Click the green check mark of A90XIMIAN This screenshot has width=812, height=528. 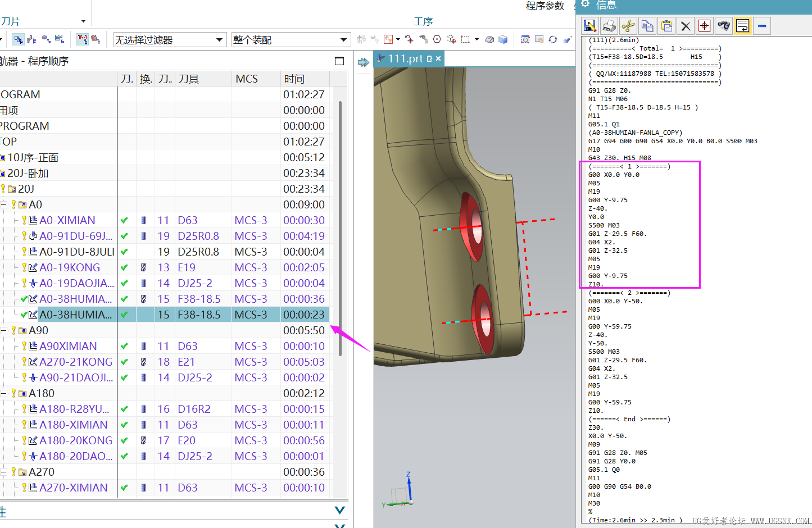(124, 346)
